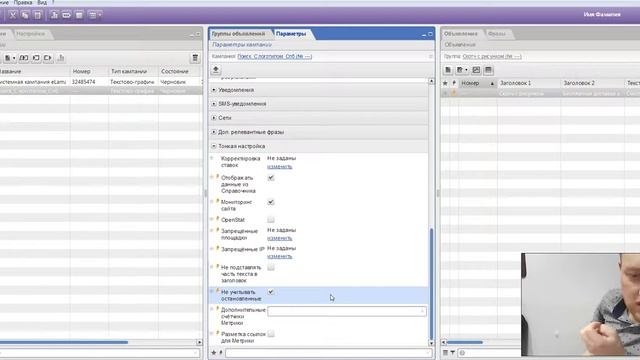Enable 'Разметка ссылок для Метрики' checkbox
Image resolution: width=640 pixels, height=360 pixels.
coord(271,334)
